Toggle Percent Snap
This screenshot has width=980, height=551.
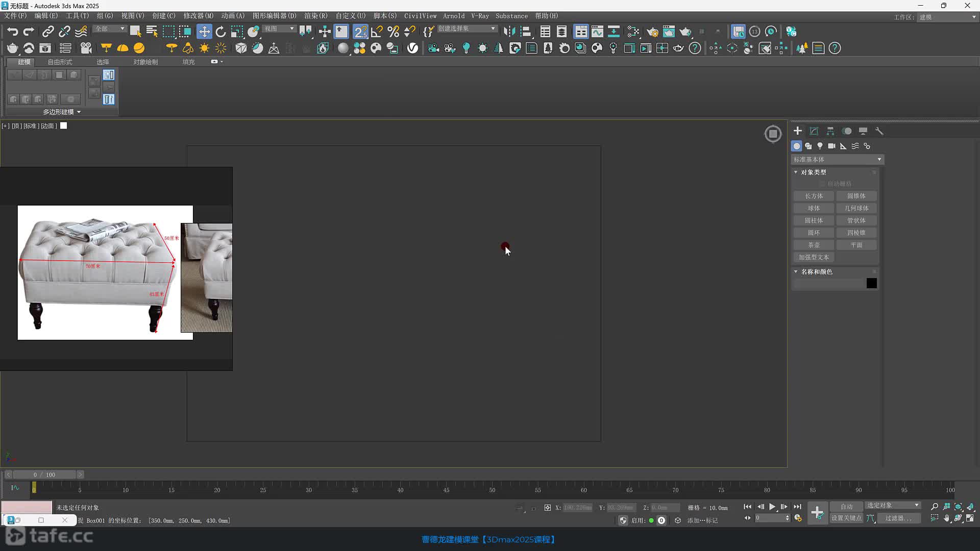click(393, 32)
